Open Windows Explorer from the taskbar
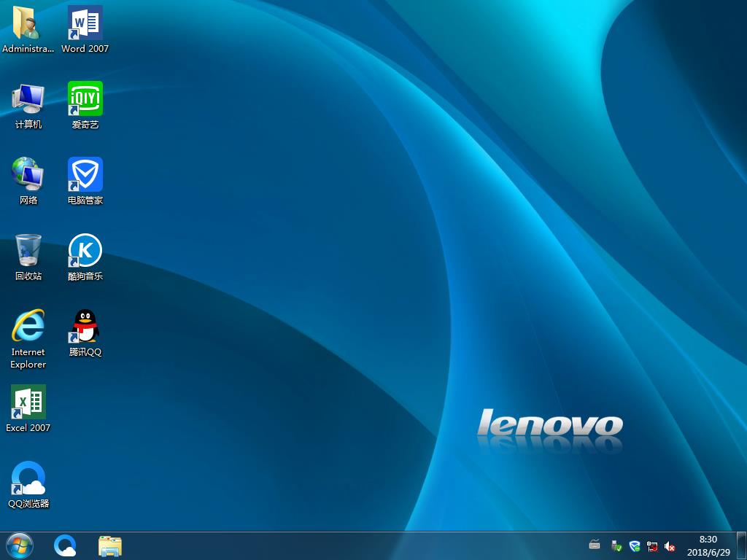 point(110,545)
